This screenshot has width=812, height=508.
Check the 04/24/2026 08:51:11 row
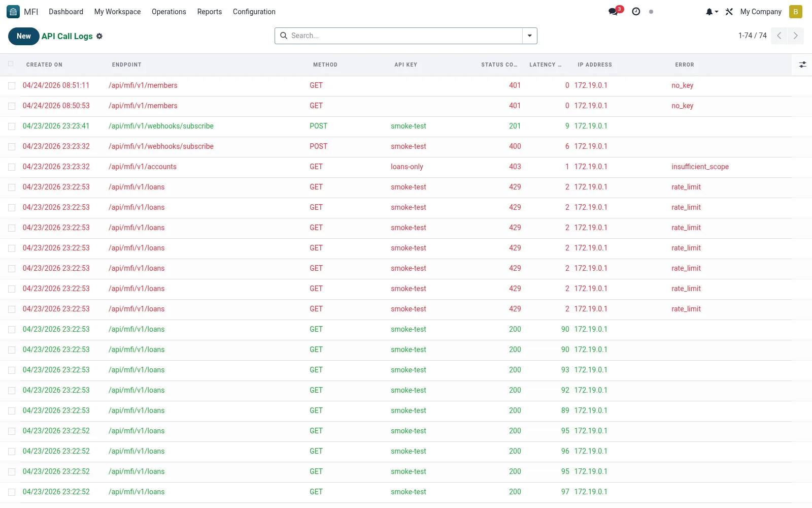(12, 86)
